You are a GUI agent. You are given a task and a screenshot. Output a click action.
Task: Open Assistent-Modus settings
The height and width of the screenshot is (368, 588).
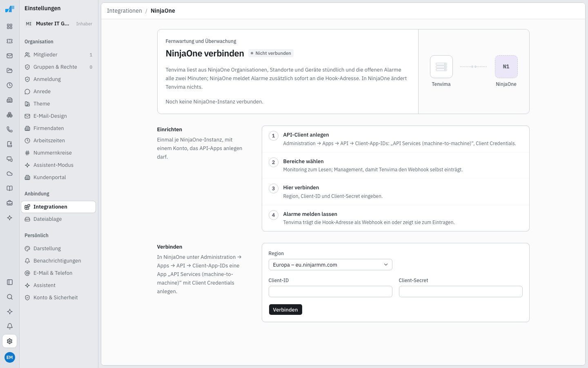58,165
